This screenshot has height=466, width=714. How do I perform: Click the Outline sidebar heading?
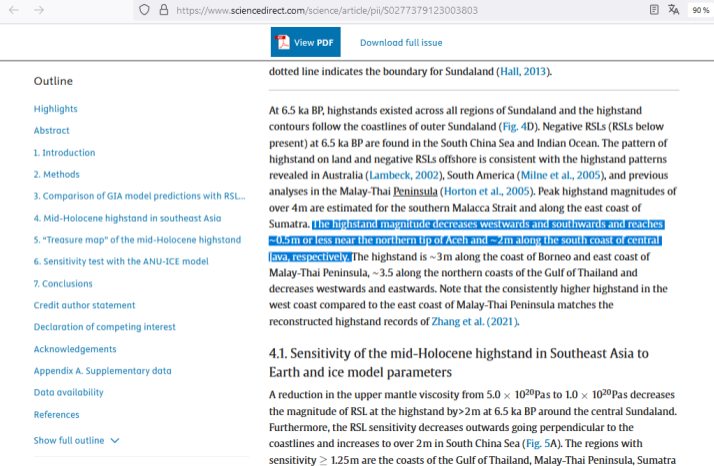[53, 81]
